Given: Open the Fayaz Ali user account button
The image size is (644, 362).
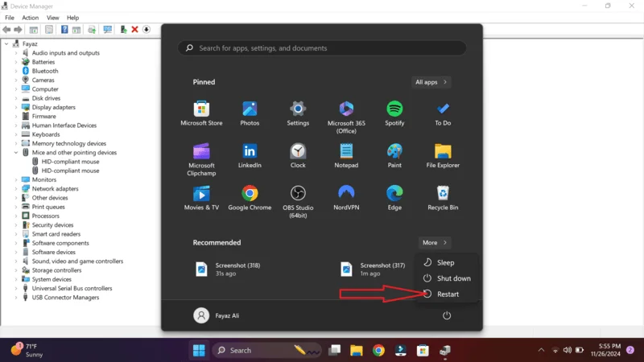Looking at the screenshot, I should click(x=217, y=315).
